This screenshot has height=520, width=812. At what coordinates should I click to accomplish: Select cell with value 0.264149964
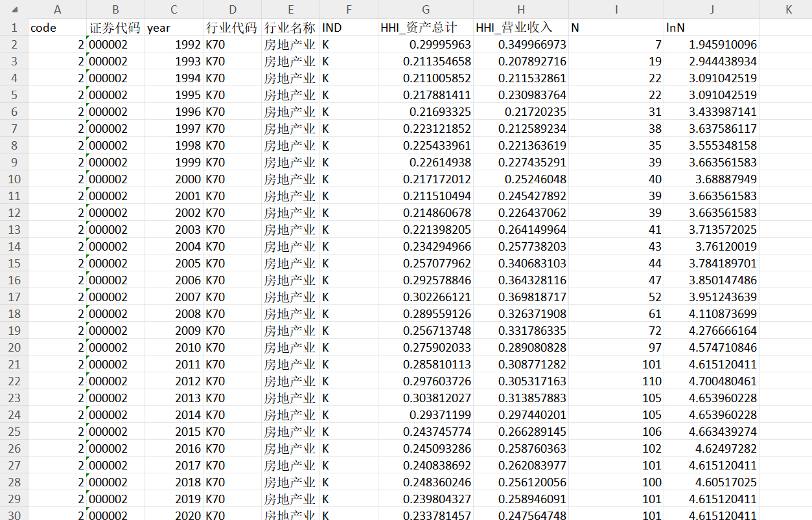click(521, 230)
